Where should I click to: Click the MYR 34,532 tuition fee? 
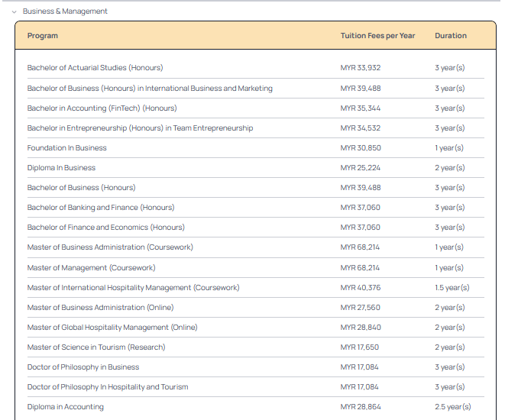pyautogui.click(x=361, y=128)
